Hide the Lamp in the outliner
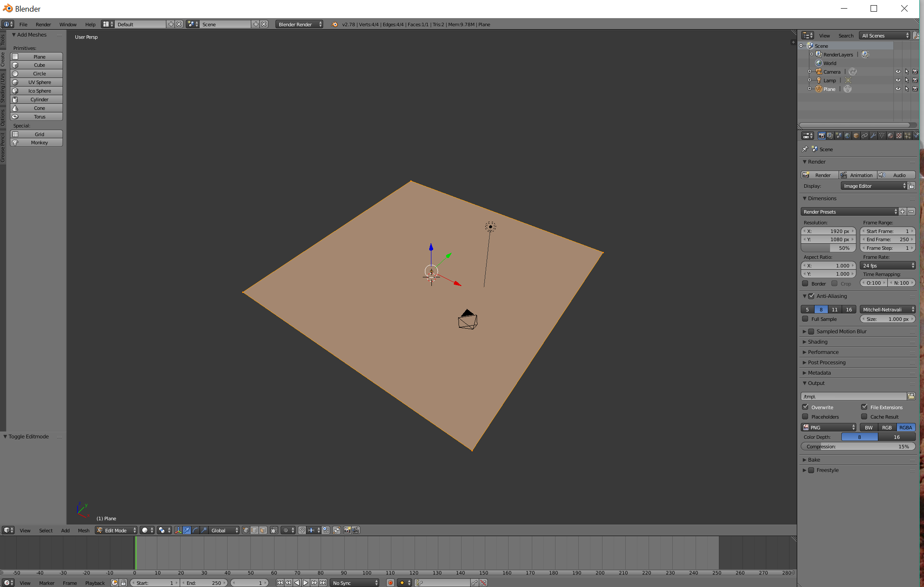This screenshot has height=587, width=924. (898, 81)
